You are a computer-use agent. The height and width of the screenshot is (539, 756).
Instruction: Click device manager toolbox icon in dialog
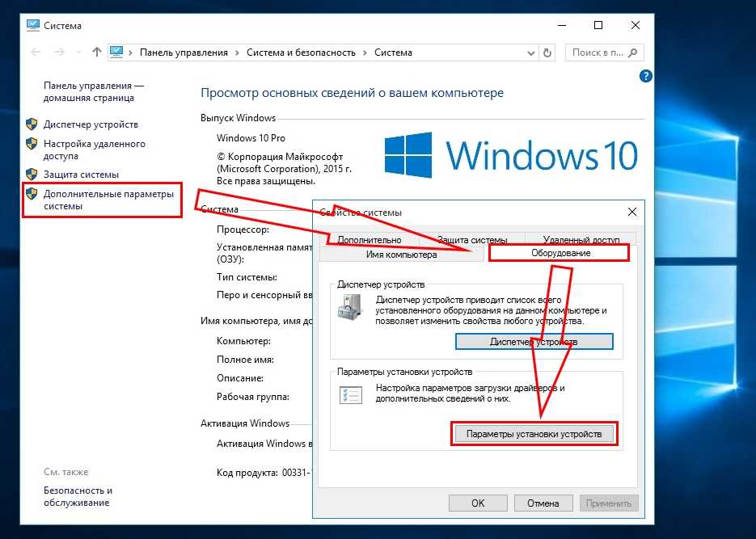(349, 307)
